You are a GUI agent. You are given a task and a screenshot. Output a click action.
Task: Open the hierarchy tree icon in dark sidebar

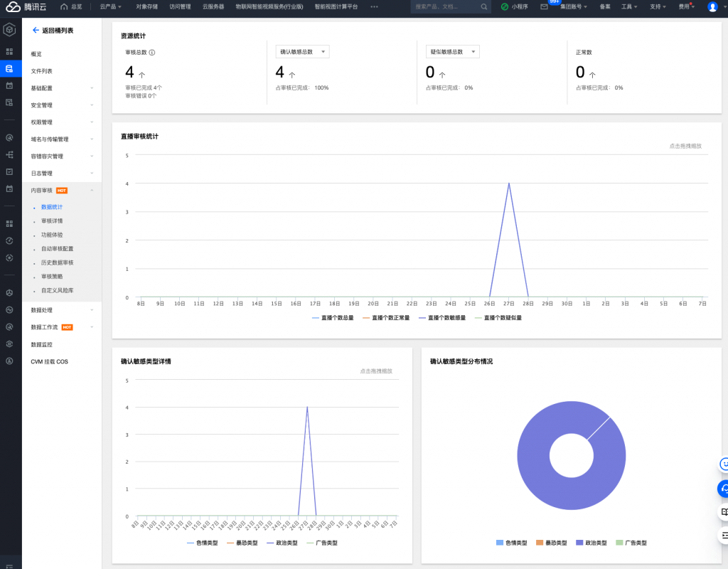coord(9,154)
